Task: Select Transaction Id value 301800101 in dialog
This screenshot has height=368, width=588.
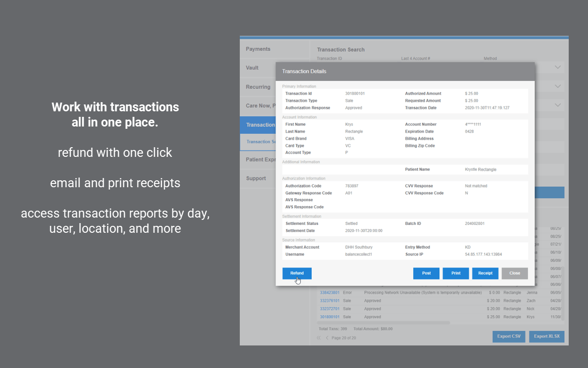Action: tap(355, 93)
